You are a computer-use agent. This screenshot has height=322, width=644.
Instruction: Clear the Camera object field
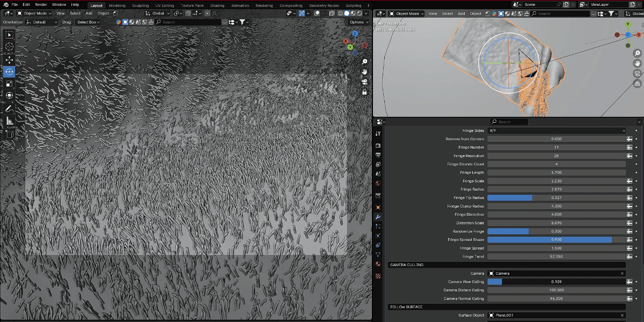click(x=623, y=273)
